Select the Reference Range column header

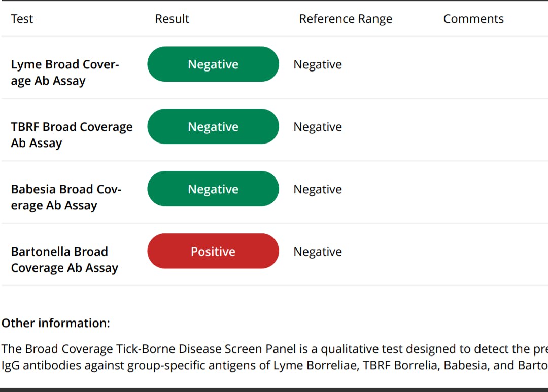(346, 19)
